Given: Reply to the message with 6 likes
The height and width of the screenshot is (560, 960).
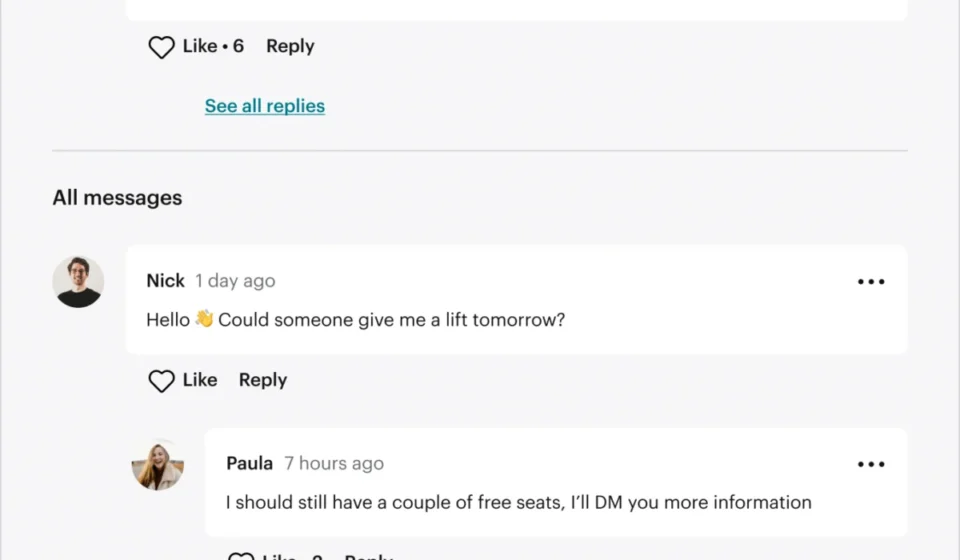Looking at the screenshot, I should pyautogui.click(x=290, y=47).
